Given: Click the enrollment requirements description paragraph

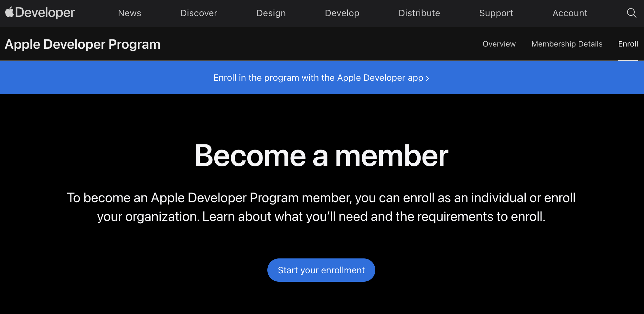Looking at the screenshot, I should coord(321,207).
